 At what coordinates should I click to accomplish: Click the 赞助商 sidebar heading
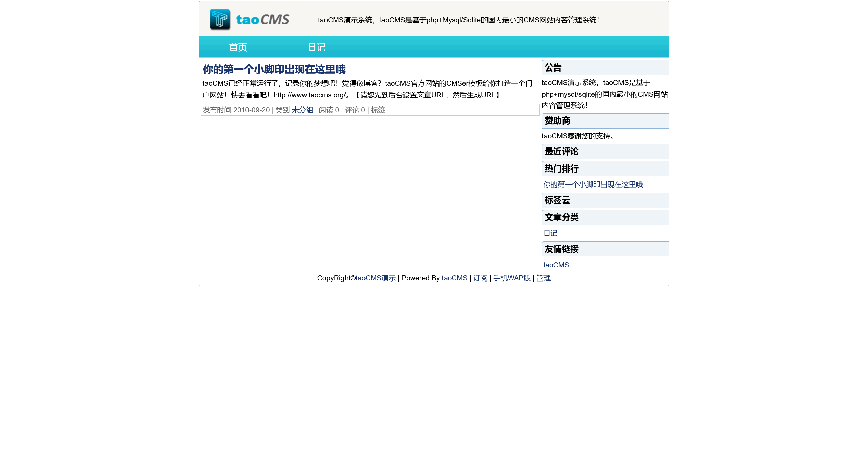click(x=557, y=121)
